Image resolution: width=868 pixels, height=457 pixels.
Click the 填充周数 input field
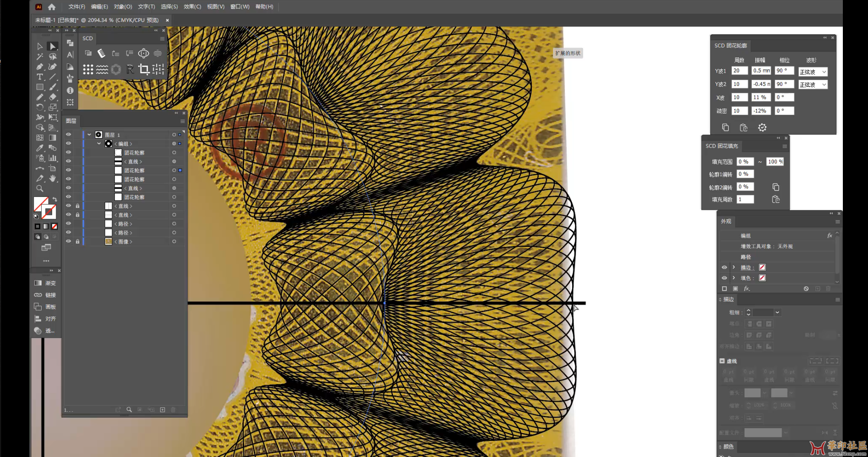click(745, 199)
